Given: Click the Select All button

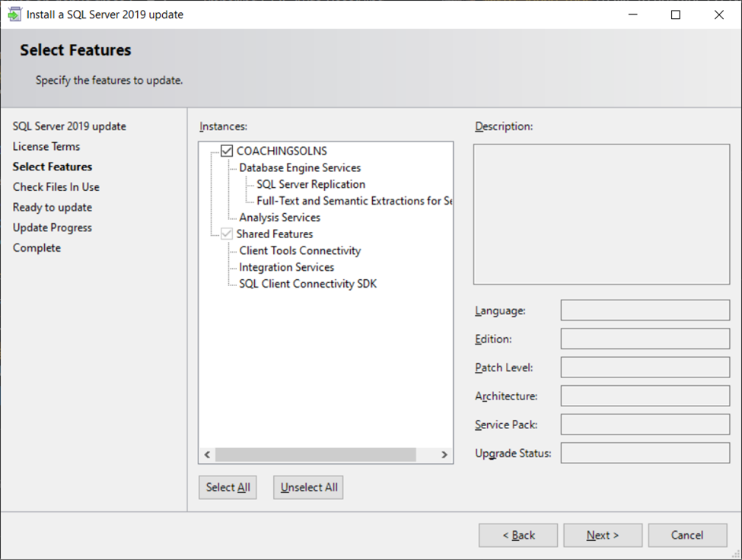Looking at the screenshot, I should pos(228,487).
